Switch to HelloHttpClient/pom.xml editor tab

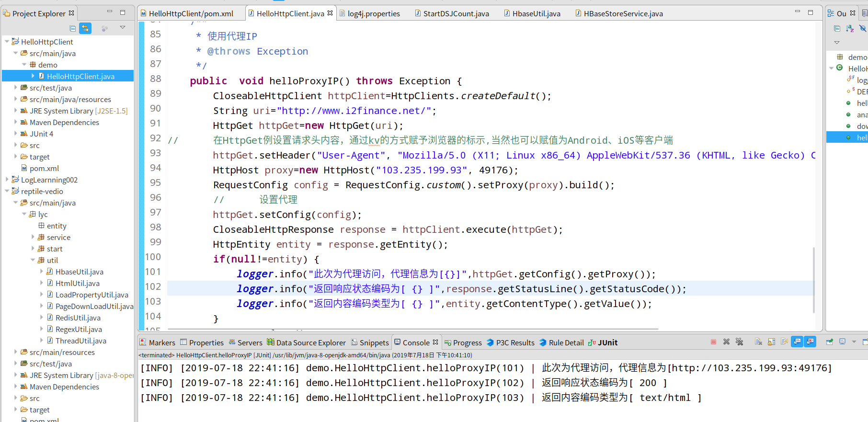click(187, 13)
